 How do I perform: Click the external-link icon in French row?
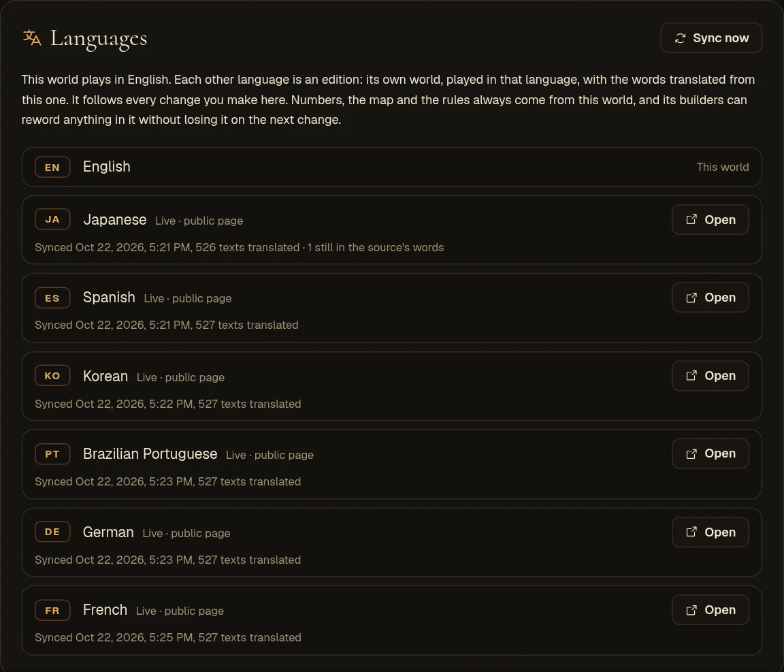691,610
